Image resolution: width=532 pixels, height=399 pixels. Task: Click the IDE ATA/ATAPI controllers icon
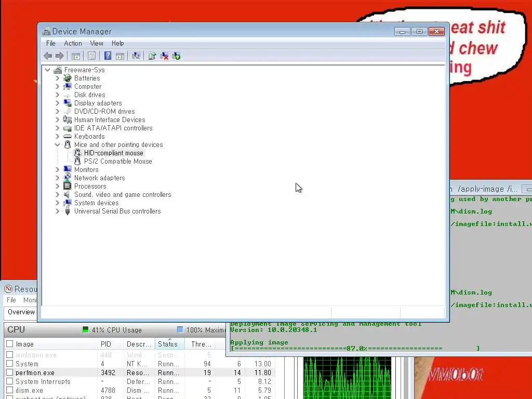coord(67,128)
